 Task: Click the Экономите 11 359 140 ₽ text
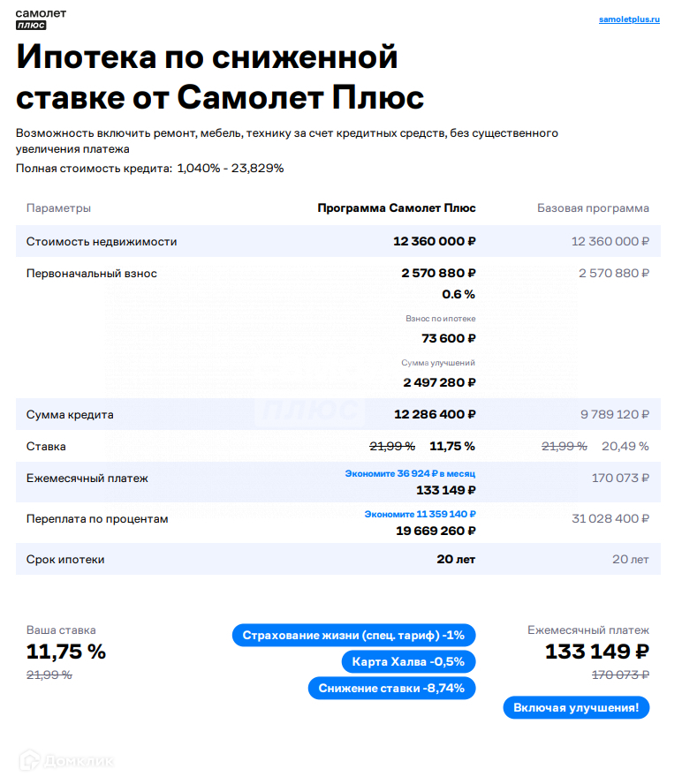pos(420,514)
